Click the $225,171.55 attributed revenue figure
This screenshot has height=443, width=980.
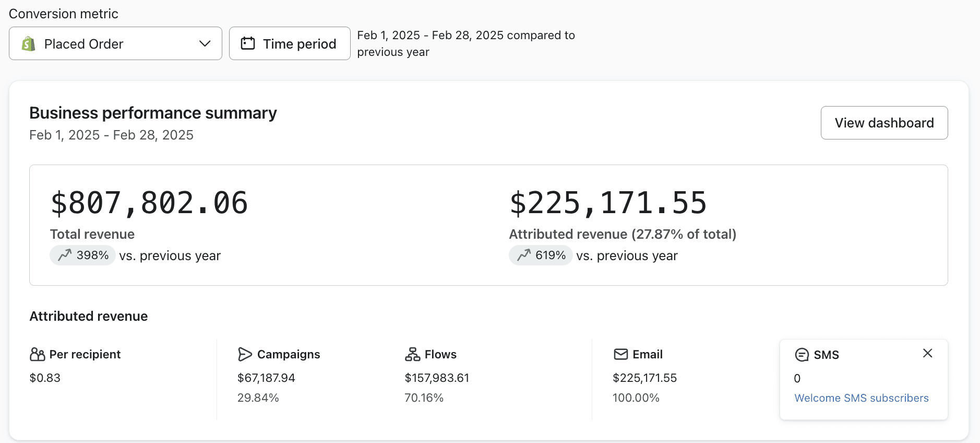click(608, 203)
